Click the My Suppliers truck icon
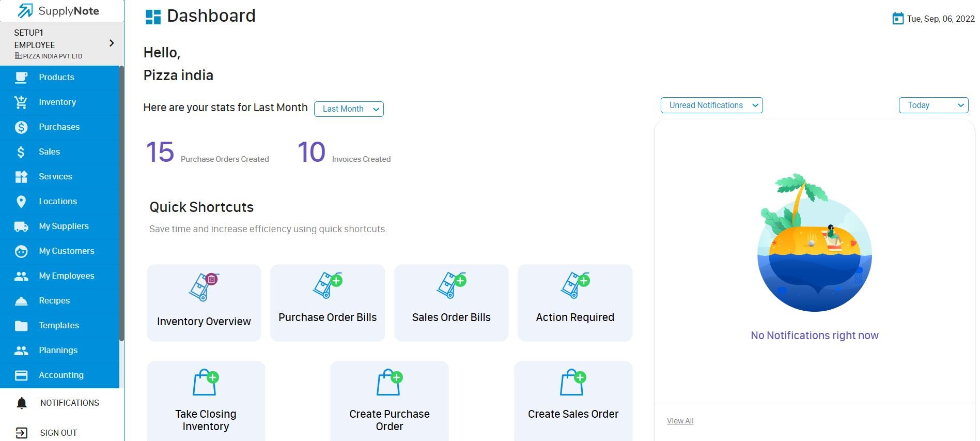Viewport: 980px width, 441px height. 21,226
